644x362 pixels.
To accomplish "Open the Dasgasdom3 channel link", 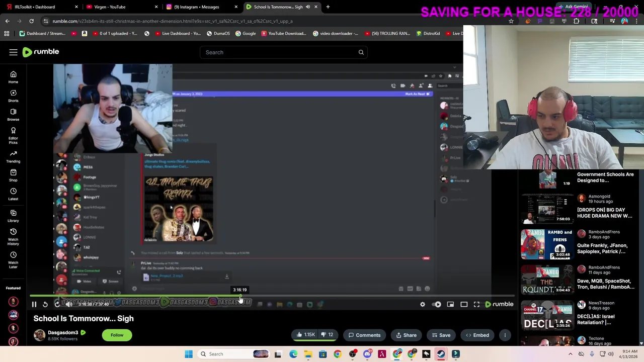I will click(x=63, y=332).
